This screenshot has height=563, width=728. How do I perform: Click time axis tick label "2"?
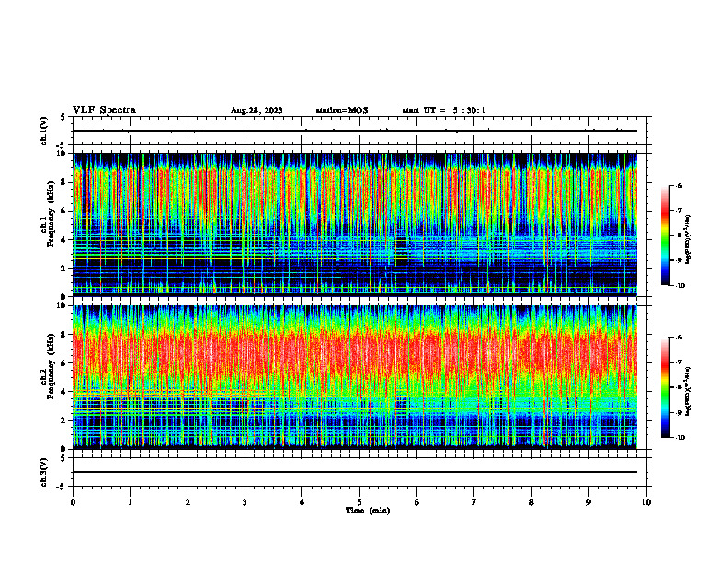(x=188, y=502)
